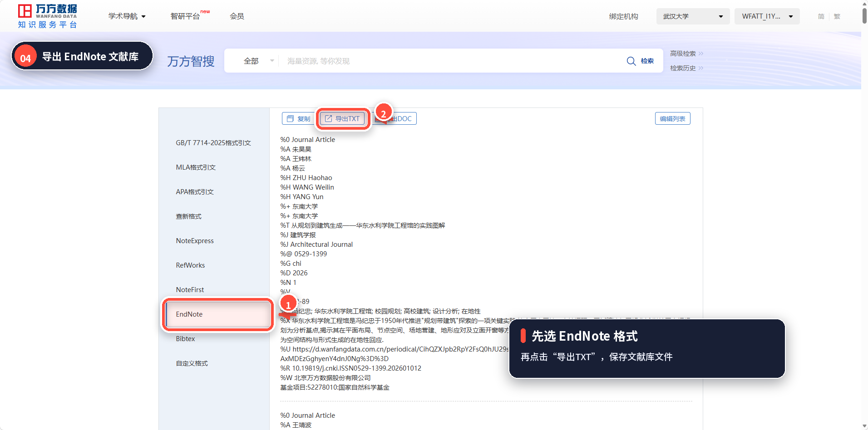Click the '%H ZHU Haohao' line
The width and height of the screenshot is (868, 430).
tap(306, 178)
